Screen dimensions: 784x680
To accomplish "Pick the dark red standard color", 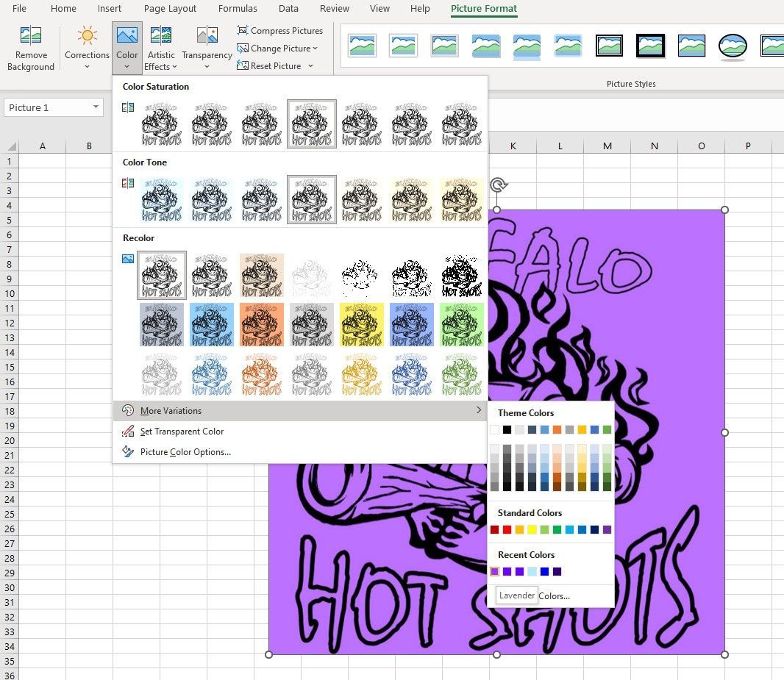I will (494, 529).
